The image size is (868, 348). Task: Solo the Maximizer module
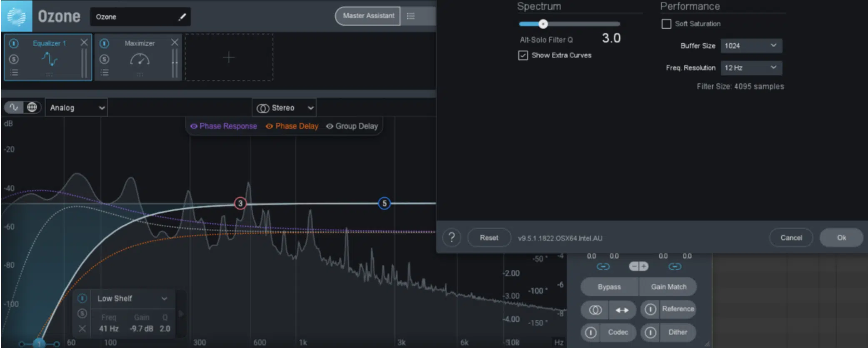click(x=105, y=59)
